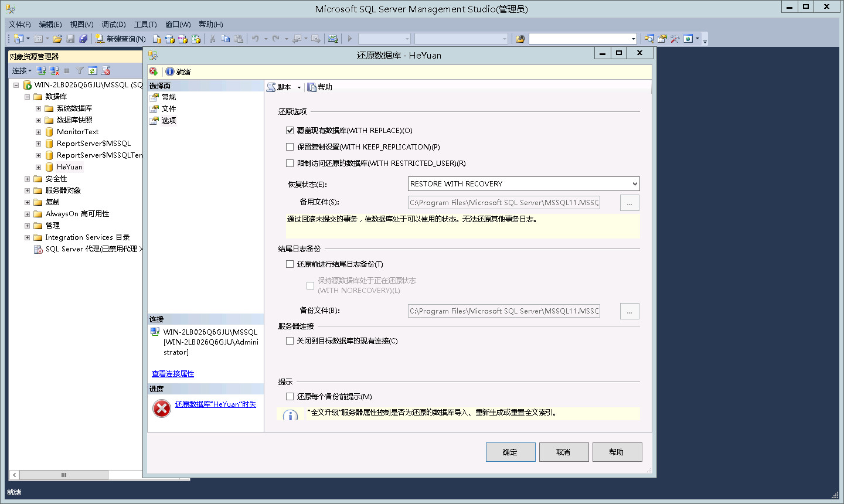Select the ReportServer$MSSQL database
The width and height of the screenshot is (844, 504).
[94, 144]
